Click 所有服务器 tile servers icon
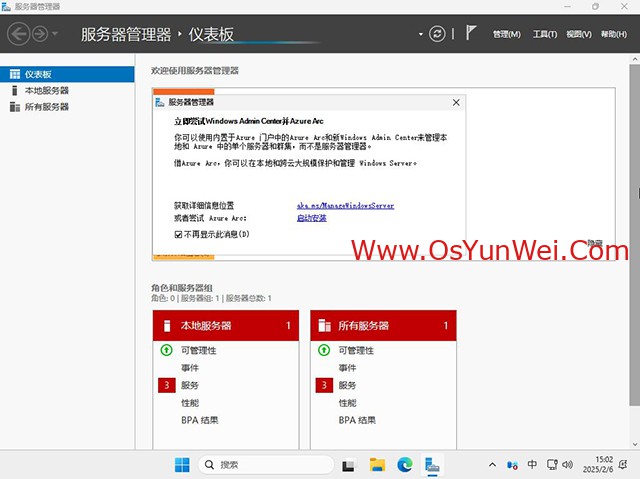 [324, 326]
